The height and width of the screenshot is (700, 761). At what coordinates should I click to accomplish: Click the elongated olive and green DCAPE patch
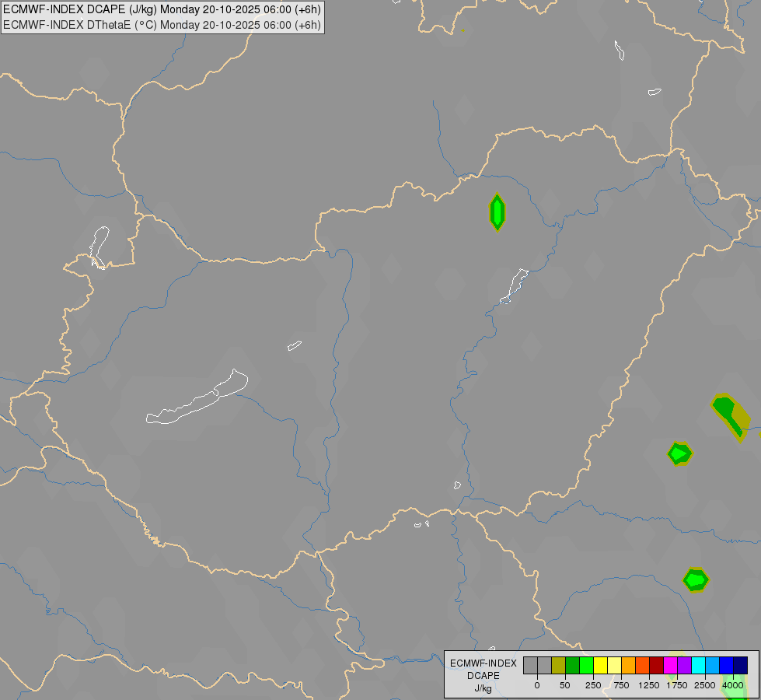pyautogui.click(x=731, y=417)
